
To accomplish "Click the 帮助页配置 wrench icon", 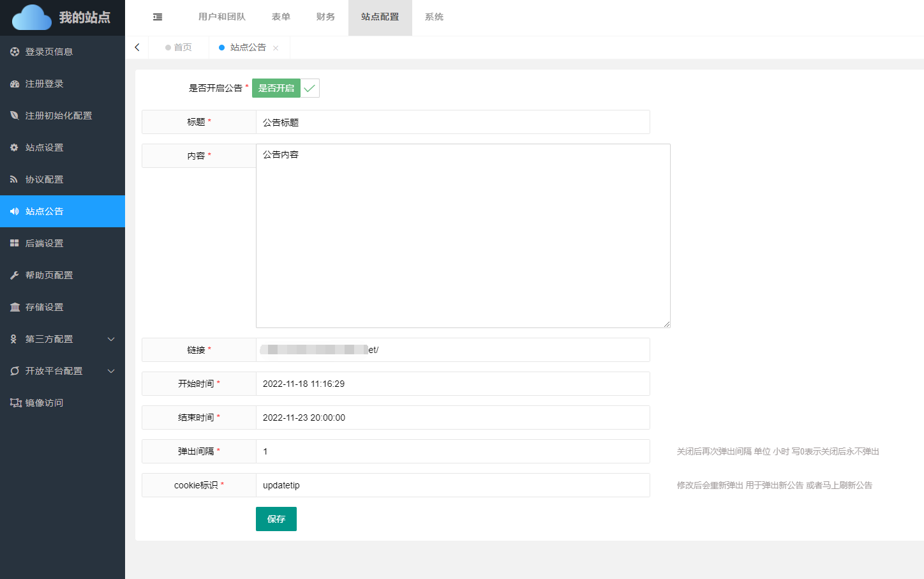I will (15, 275).
